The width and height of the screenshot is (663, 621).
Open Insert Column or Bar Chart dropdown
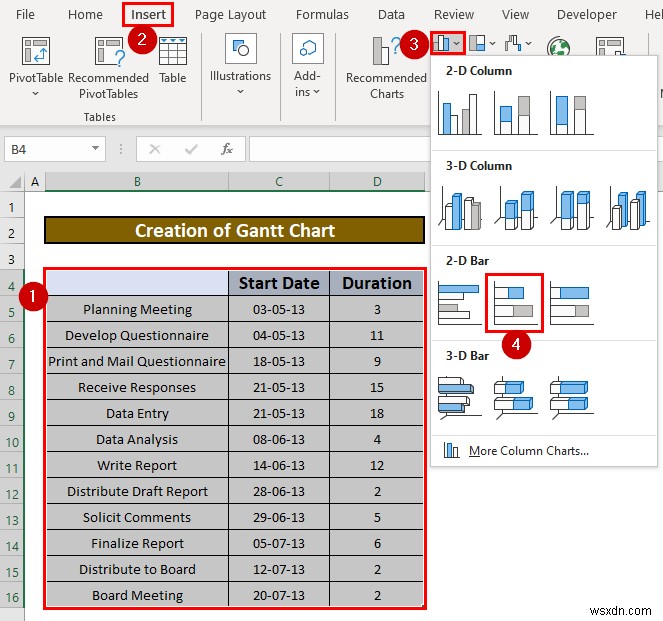(x=448, y=43)
